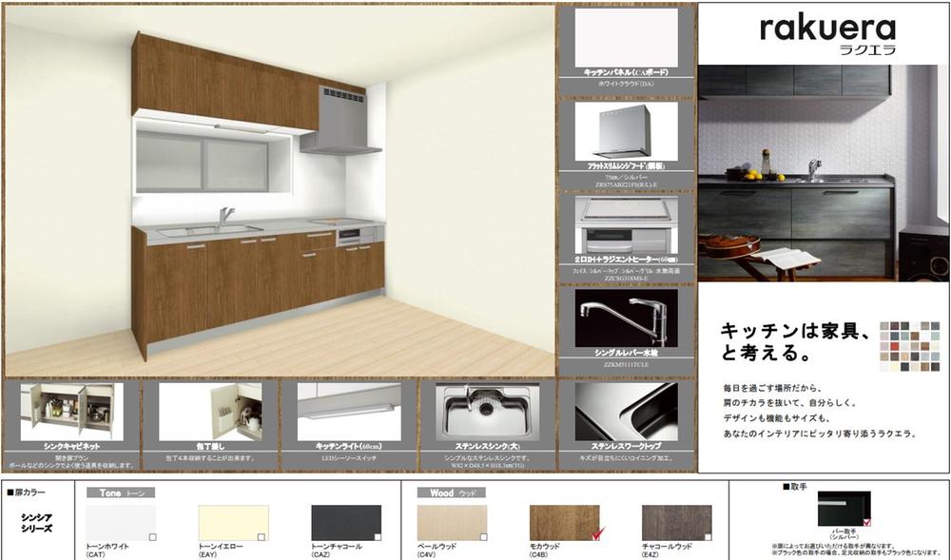
Task: Click the rakuera brand logo
Action: point(827,29)
